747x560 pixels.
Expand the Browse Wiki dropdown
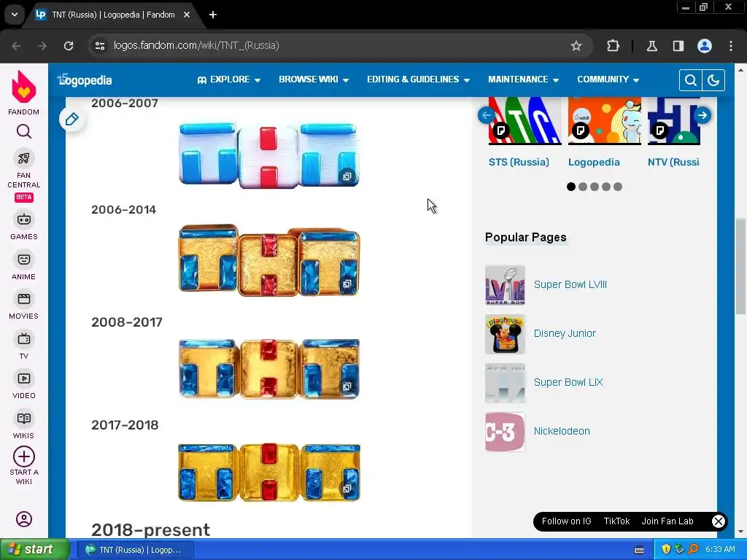click(x=314, y=79)
